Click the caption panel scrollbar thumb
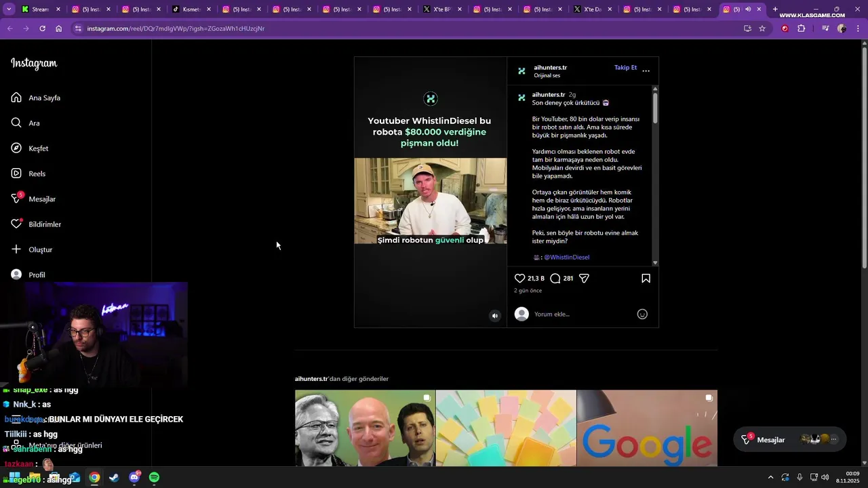Viewport: 868px width, 488px height. tap(655, 108)
